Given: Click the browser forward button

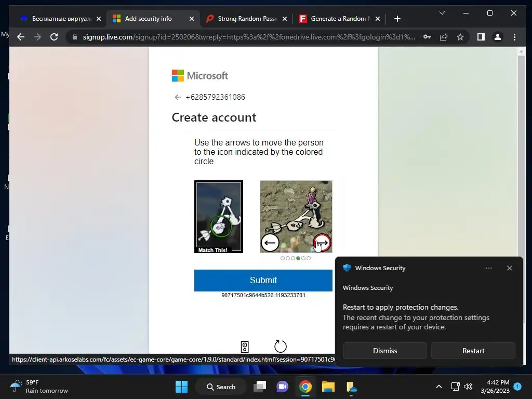Looking at the screenshot, I should (37, 37).
